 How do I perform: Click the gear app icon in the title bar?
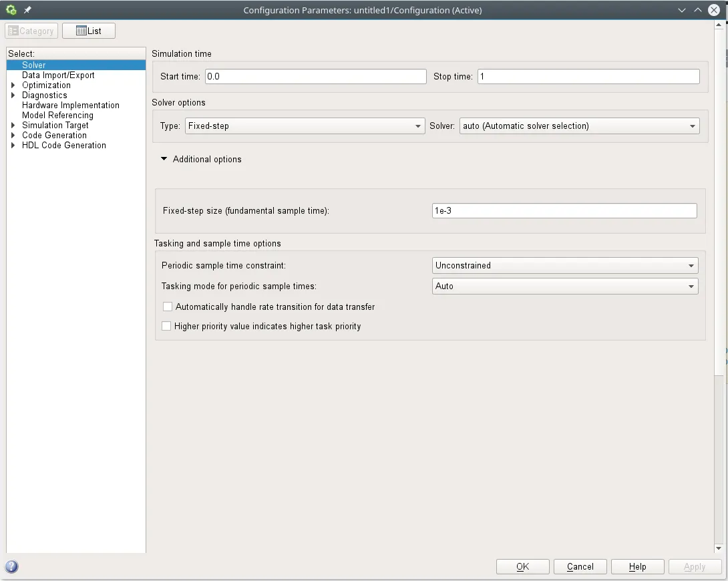[11, 10]
